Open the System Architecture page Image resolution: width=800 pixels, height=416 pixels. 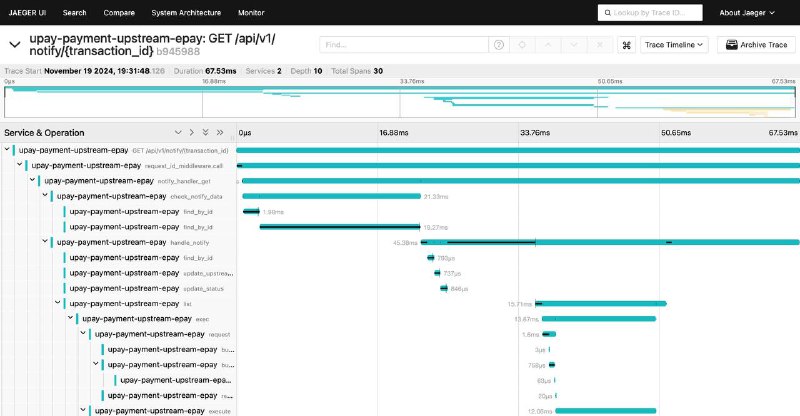coord(186,13)
